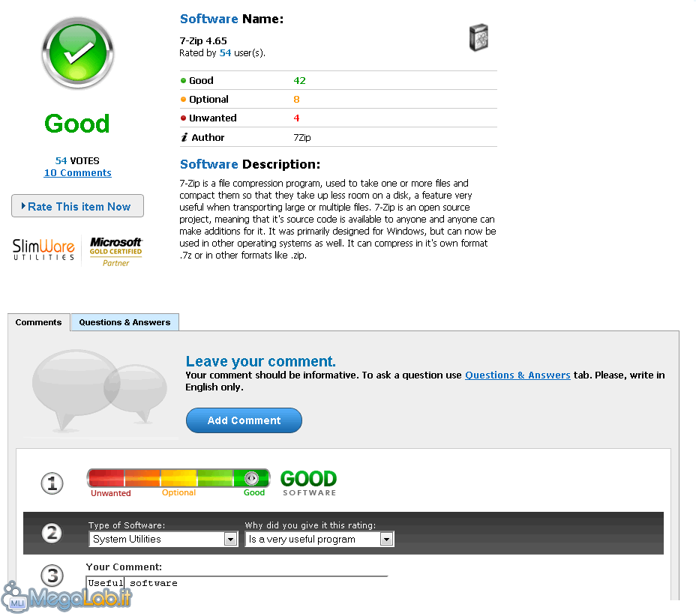Click the green checkmark Good rating icon
The image size is (696, 616).
[78, 53]
